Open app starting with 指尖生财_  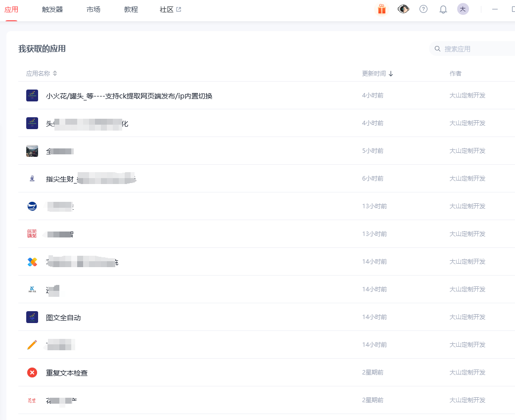tap(91, 179)
